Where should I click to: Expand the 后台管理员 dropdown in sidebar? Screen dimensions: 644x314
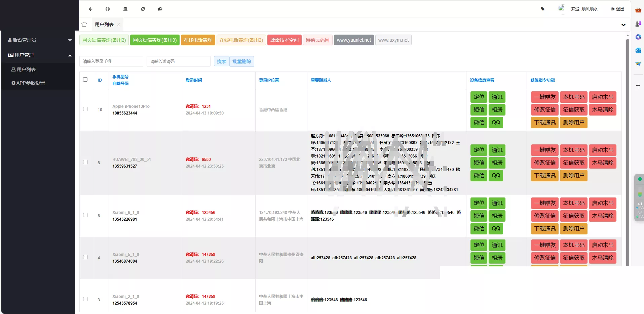(x=70, y=40)
